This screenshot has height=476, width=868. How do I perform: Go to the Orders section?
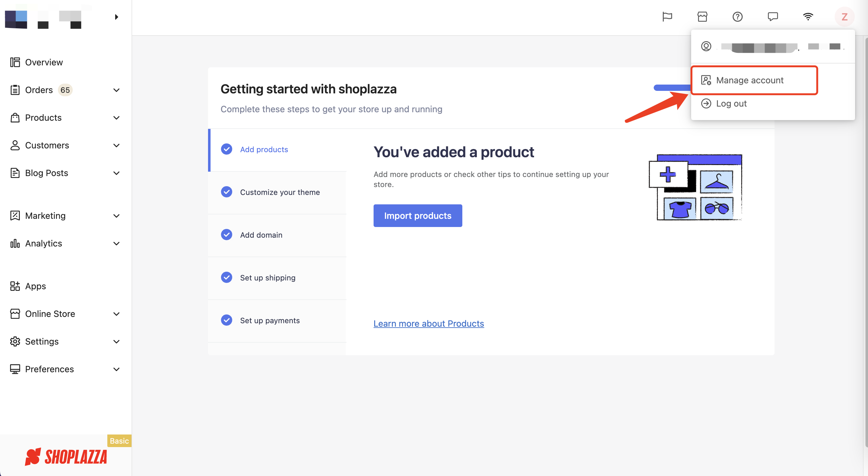(39, 90)
